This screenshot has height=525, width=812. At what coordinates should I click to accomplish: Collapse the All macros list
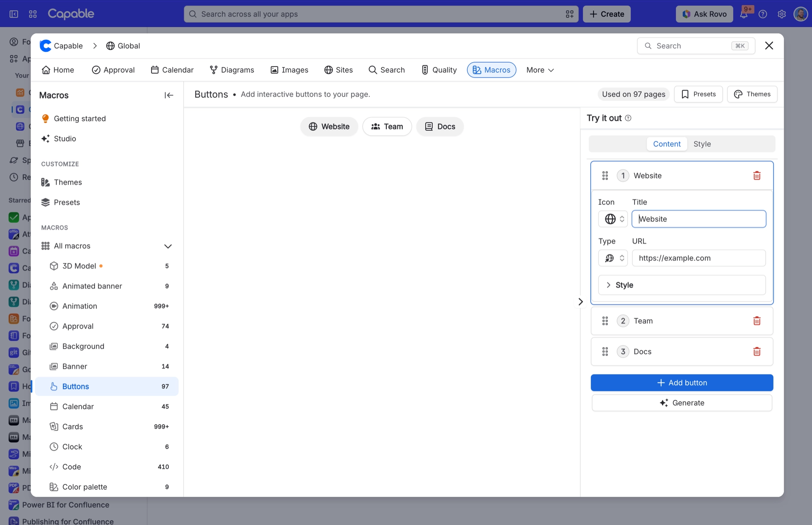(x=168, y=246)
